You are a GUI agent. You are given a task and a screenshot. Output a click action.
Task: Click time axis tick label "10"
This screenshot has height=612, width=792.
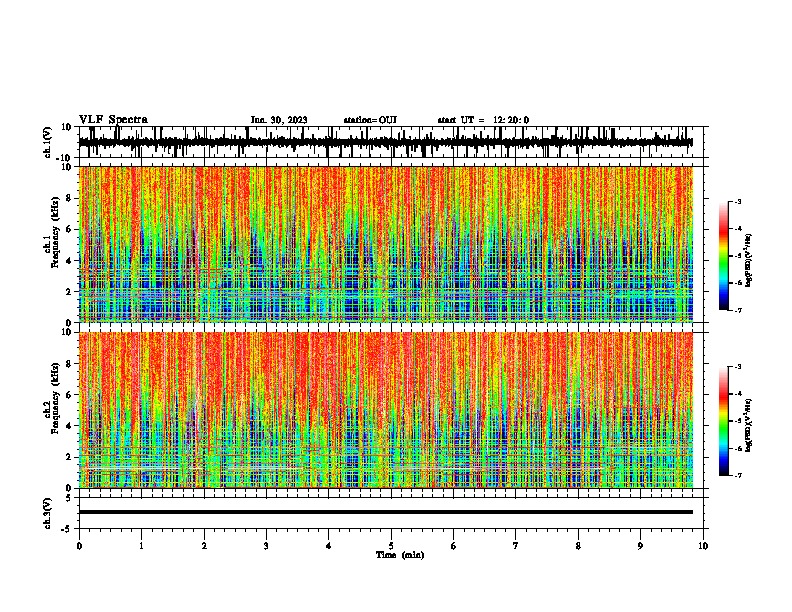[x=703, y=546]
